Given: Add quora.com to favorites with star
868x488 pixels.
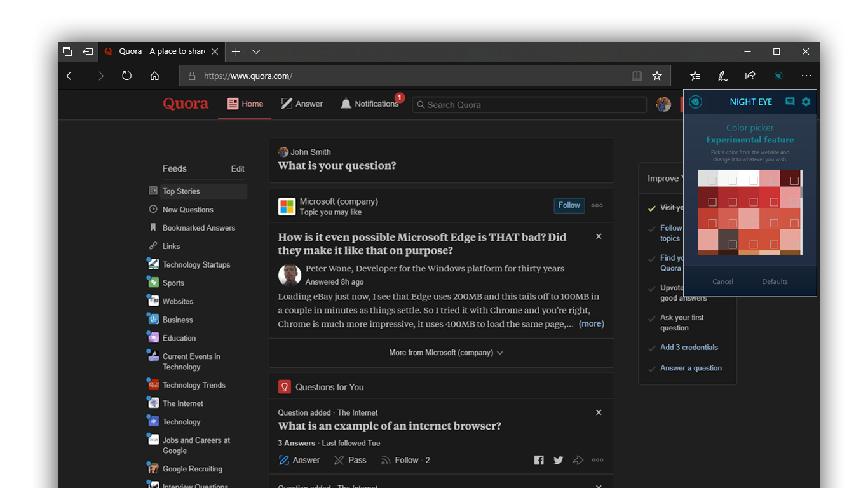Looking at the screenshot, I should point(657,76).
